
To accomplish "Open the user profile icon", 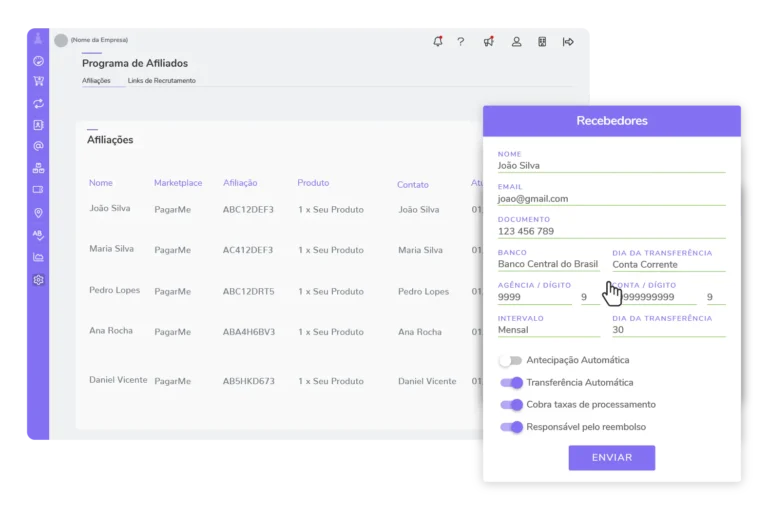I will coord(516,42).
